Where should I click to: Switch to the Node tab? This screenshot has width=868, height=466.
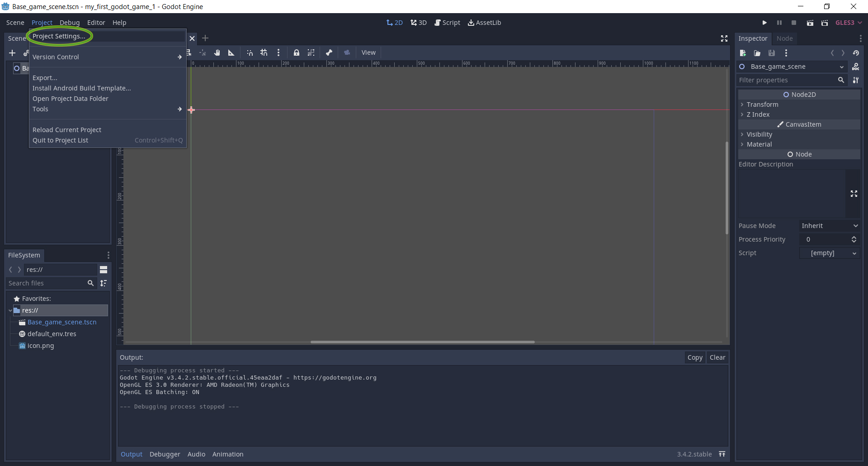click(784, 38)
